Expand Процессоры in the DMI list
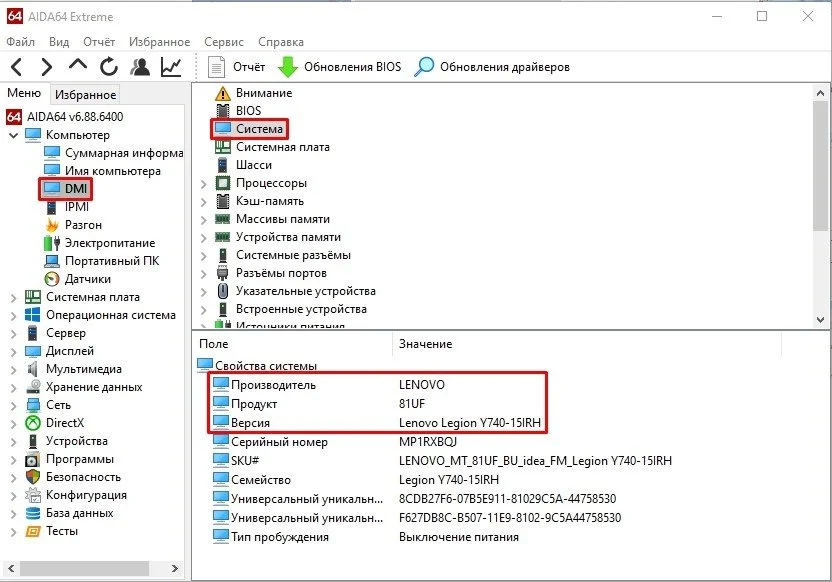This screenshot has height=582, width=832. tap(204, 184)
